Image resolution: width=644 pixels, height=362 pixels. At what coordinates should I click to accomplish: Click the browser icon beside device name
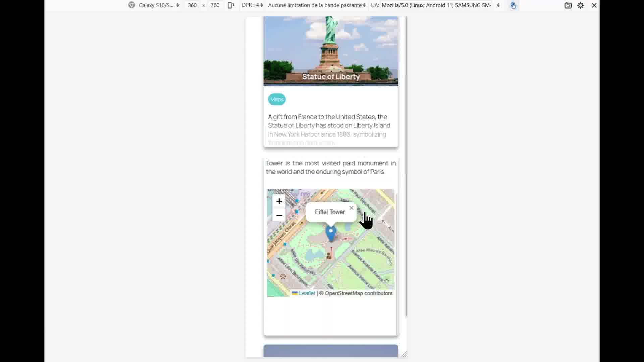(131, 5)
